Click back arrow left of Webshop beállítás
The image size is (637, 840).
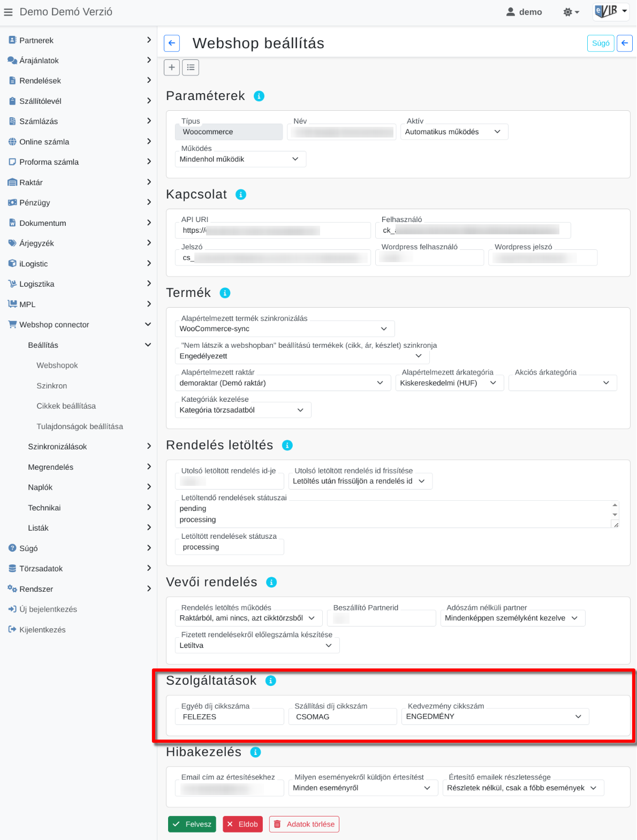tap(171, 43)
